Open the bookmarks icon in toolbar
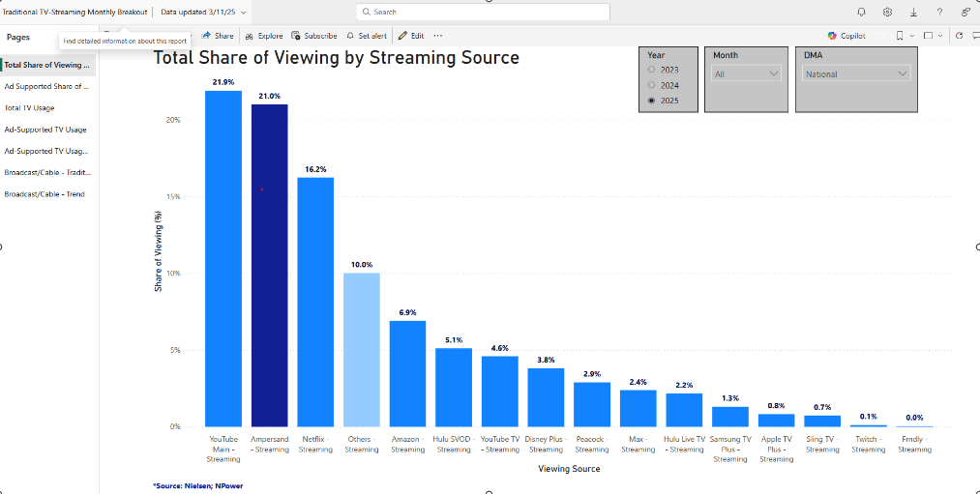980x494 pixels. [x=901, y=36]
